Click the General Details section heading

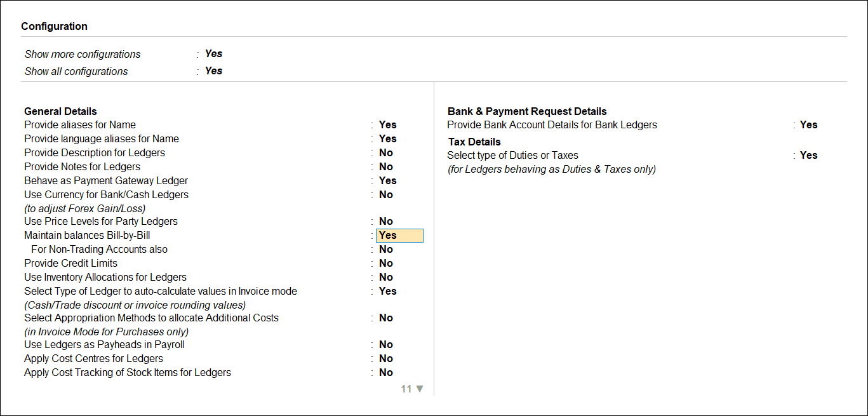[x=60, y=112]
